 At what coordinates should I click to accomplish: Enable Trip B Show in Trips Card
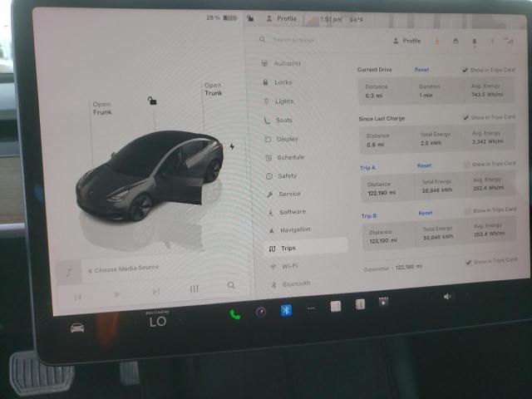point(468,211)
